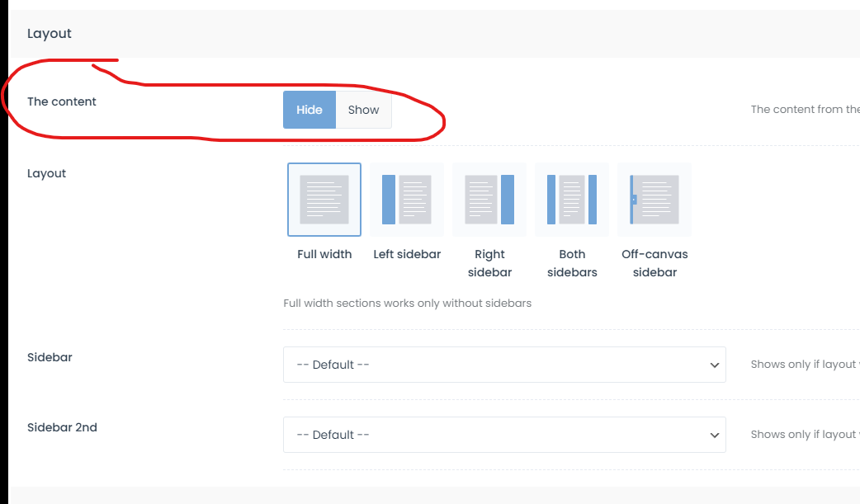This screenshot has height=504, width=860.
Task: Click the Layout section header
Action: [x=50, y=34]
